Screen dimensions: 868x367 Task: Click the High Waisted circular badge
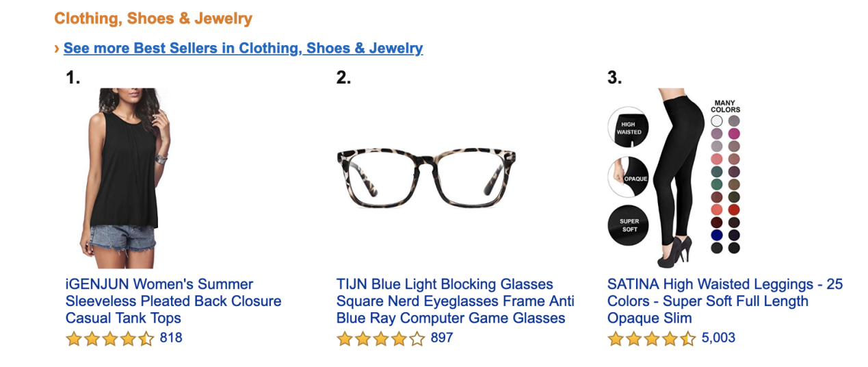tap(628, 127)
